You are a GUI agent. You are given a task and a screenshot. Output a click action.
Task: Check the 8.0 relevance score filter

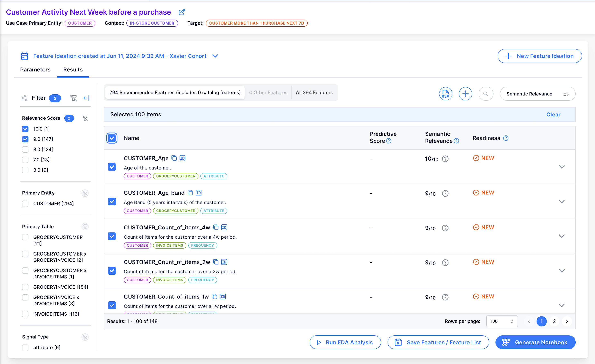click(25, 149)
